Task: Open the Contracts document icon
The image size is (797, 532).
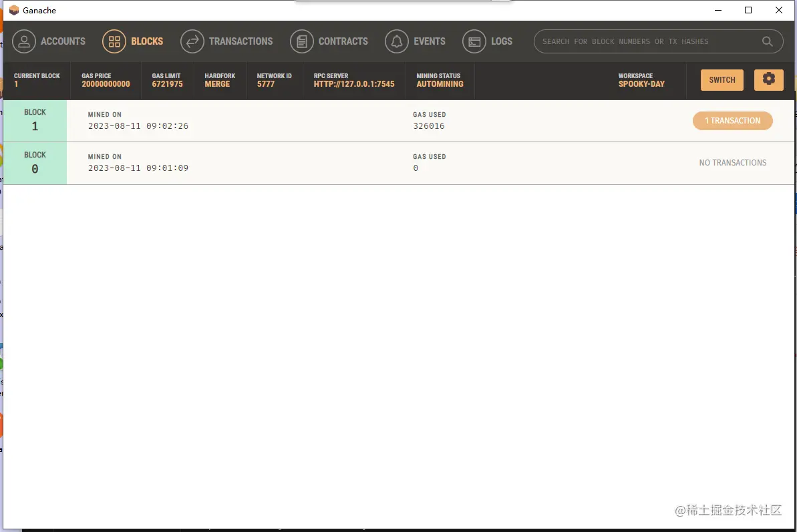Action: 302,41
